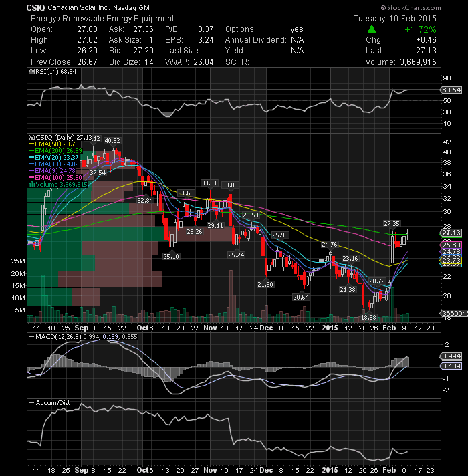The image size is (468, 476).
Task: Click the 25.60 pink axis value tag
Action: tap(451, 245)
